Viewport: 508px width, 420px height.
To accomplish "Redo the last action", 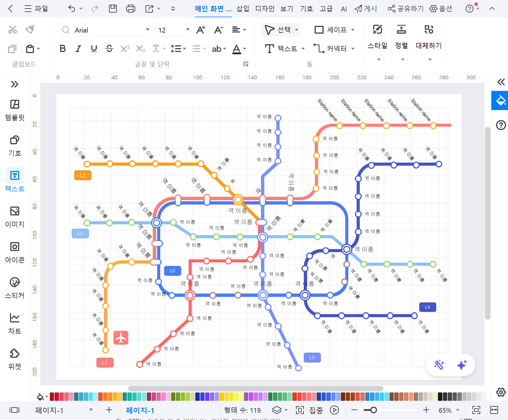I will coord(95,9).
